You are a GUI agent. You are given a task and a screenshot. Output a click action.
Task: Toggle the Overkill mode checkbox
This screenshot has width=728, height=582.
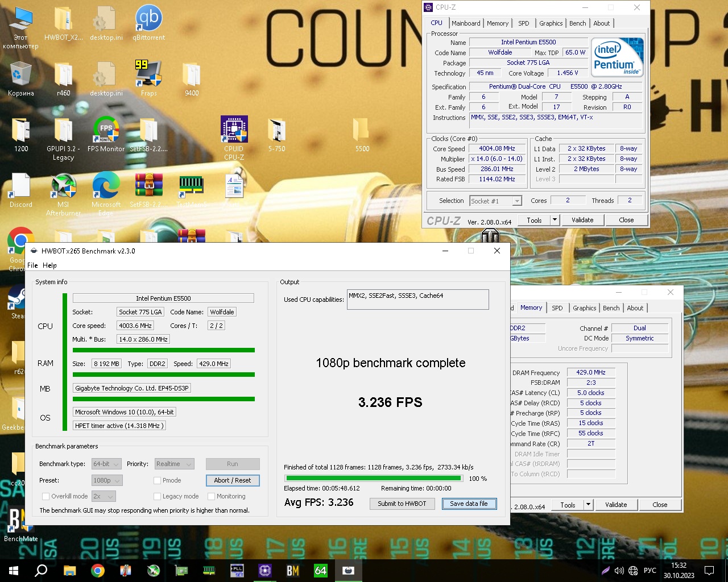click(46, 496)
